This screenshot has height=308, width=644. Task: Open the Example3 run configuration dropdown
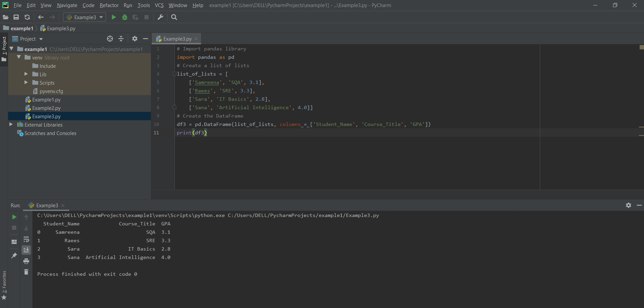[x=85, y=17]
